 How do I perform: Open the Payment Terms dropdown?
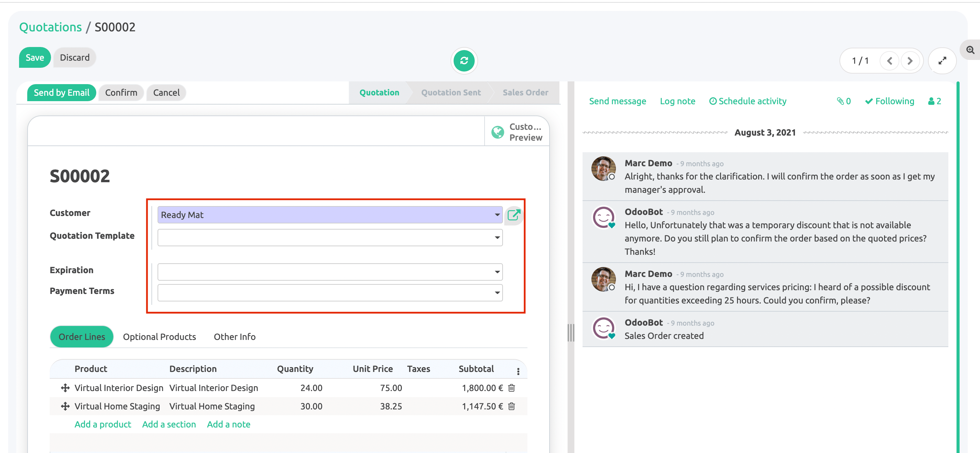pyautogui.click(x=497, y=293)
